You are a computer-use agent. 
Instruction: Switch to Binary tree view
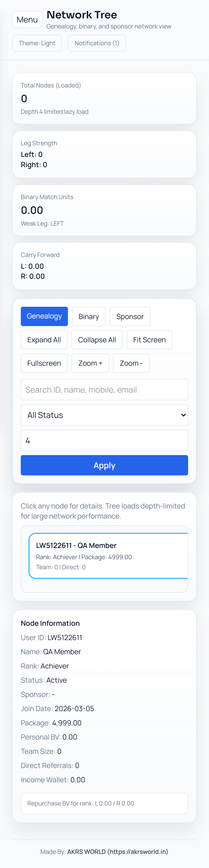88,316
